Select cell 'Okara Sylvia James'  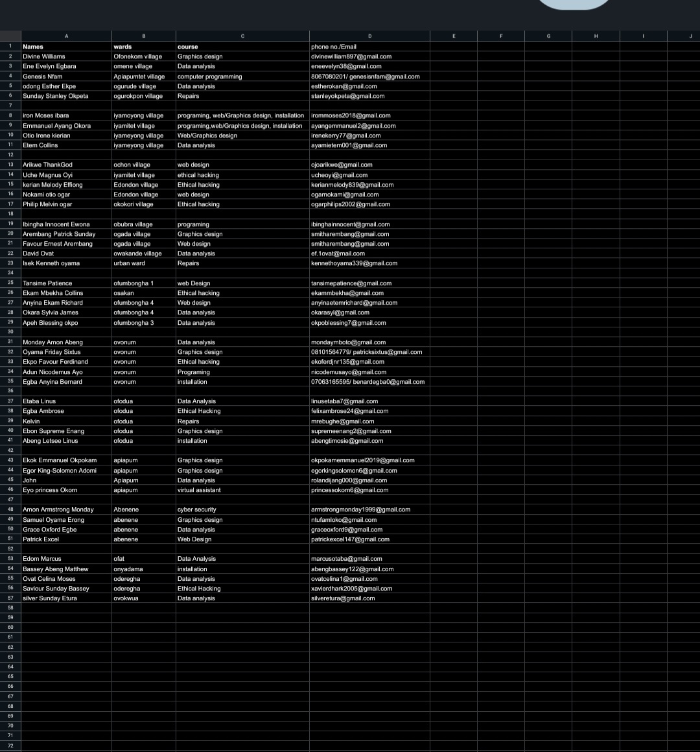click(66, 312)
